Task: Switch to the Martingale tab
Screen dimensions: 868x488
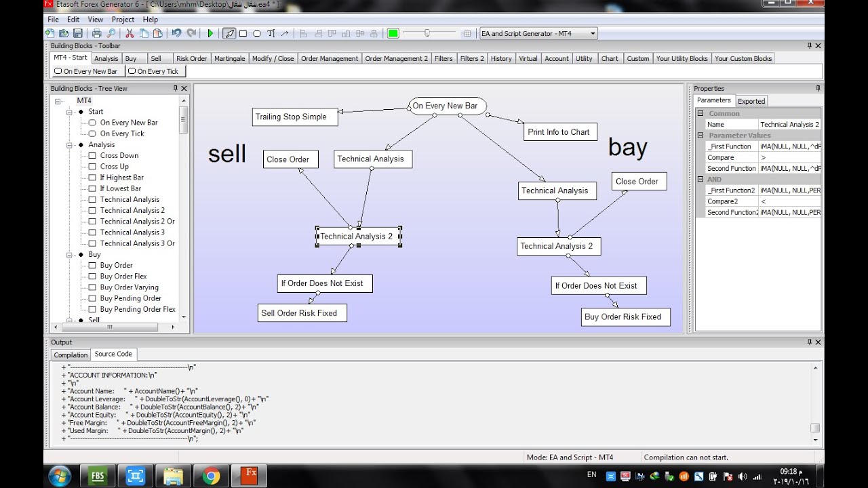Action: click(x=229, y=58)
